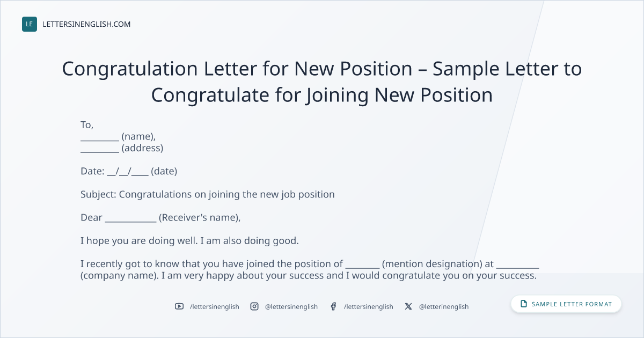Click the Congratulation Letter title heading

322,82
